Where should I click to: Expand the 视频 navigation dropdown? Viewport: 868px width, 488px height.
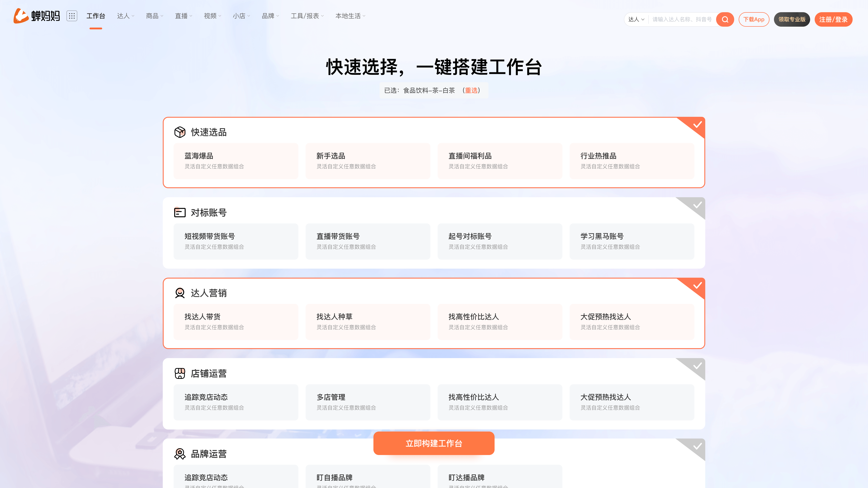(x=213, y=16)
